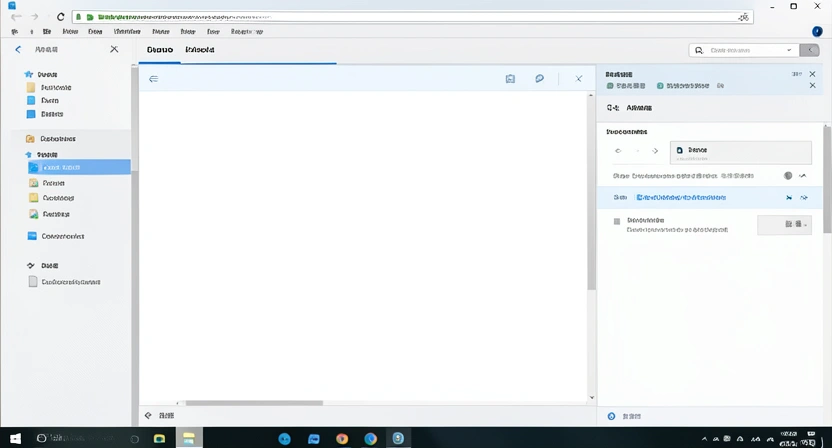The width and height of the screenshot is (832, 448).
Task: Go back using the browser back arrow
Action: [16, 17]
